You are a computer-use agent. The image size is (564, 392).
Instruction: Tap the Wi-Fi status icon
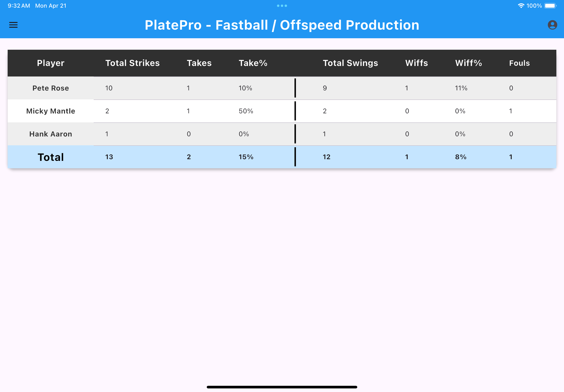click(521, 5)
